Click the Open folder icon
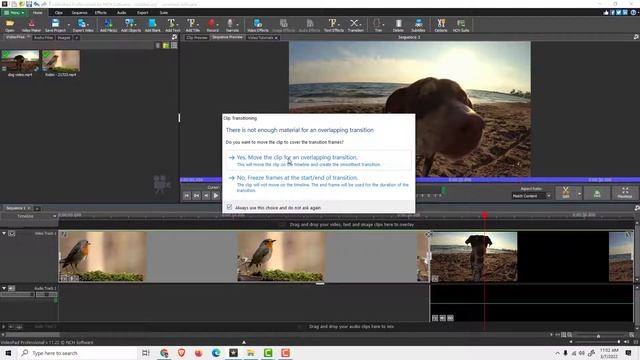The height and width of the screenshot is (360, 640). pyautogui.click(x=9, y=25)
